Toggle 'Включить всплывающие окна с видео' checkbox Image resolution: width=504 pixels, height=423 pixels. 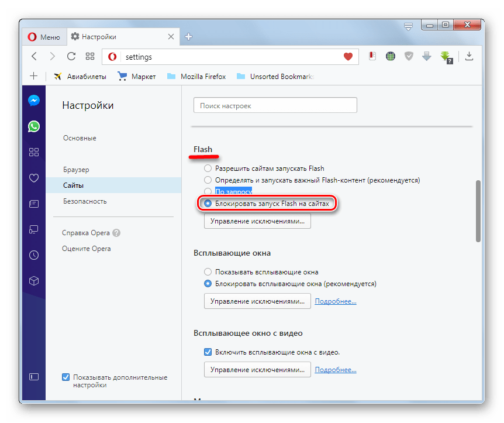[208, 352]
